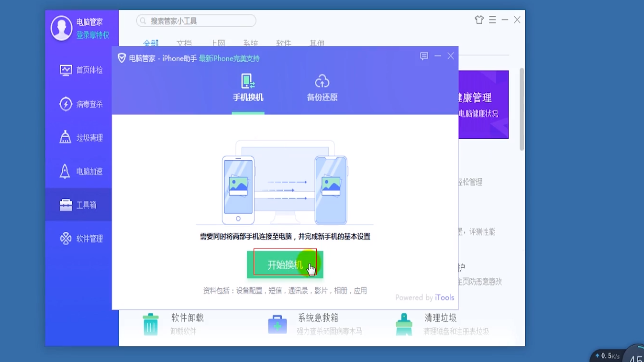Switch to the 文档 category tab
This screenshot has height=362, width=644.
click(184, 43)
